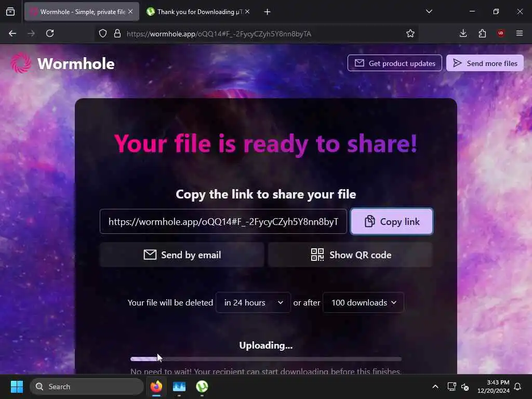
Task: Open the uTorrent taskbar icon
Action: (202, 387)
